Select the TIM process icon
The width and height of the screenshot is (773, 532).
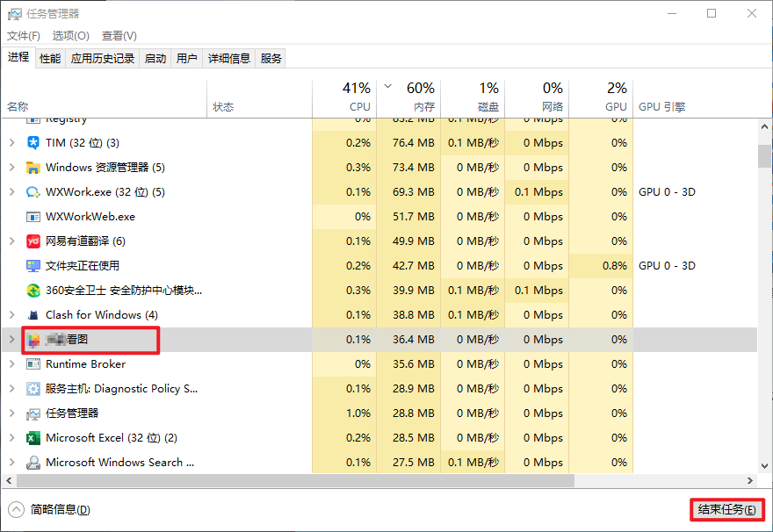click(33, 142)
